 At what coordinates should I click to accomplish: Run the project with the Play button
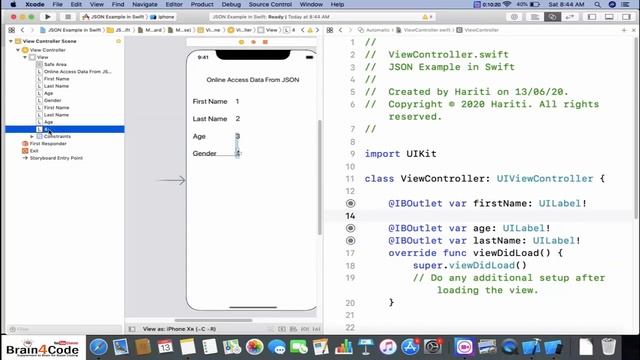48,17
